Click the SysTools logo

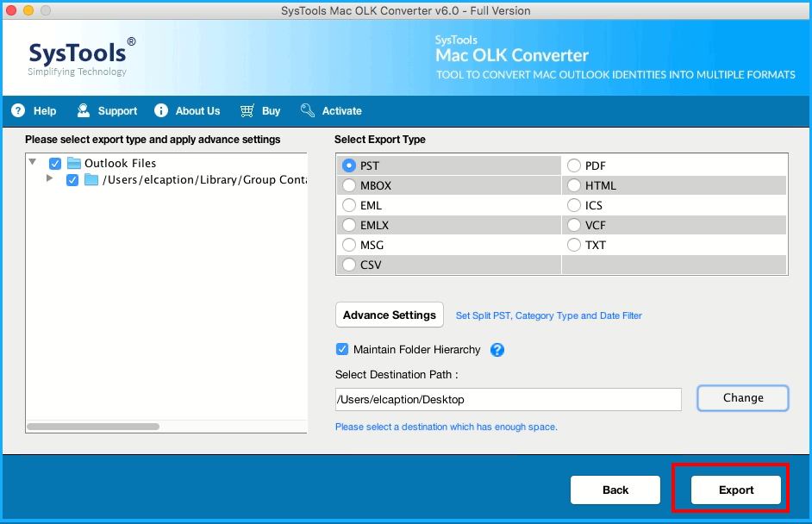(x=82, y=57)
